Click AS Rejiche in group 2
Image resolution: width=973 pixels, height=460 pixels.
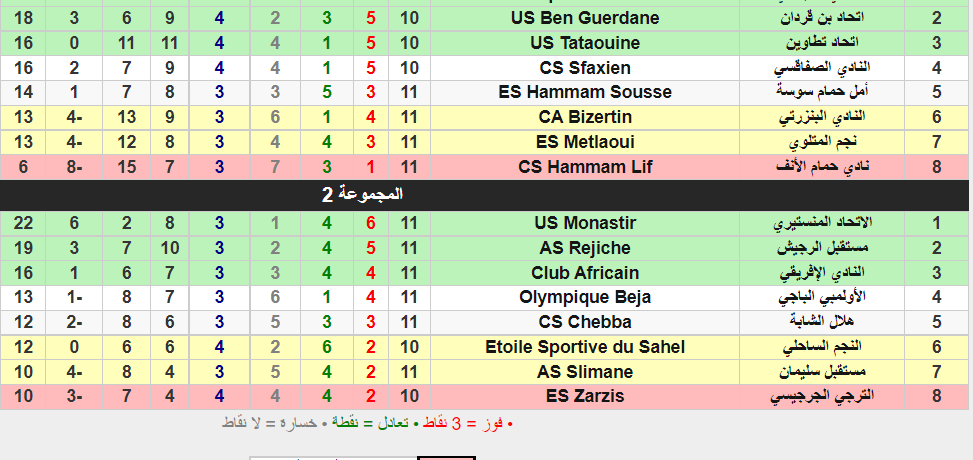pos(585,248)
